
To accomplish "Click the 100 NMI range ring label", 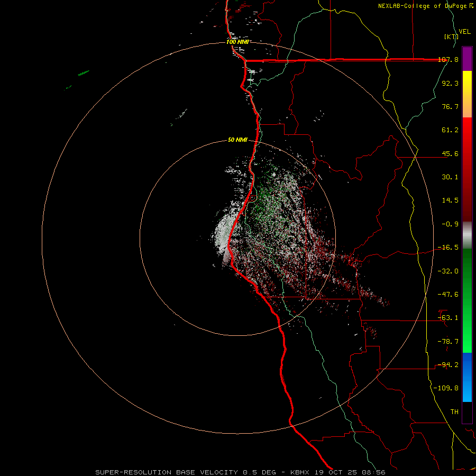I will tap(237, 42).
